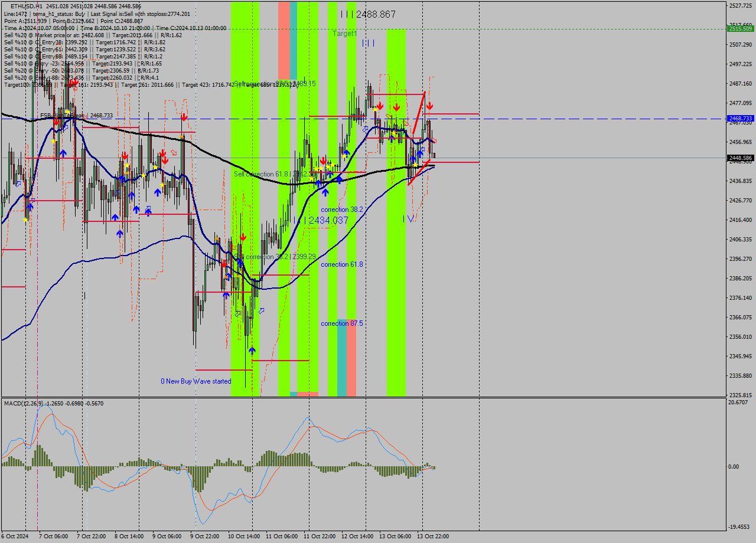Click the green 2515.509 price tag
Image resolution: width=756 pixels, height=543 pixels.
pos(740,28)
